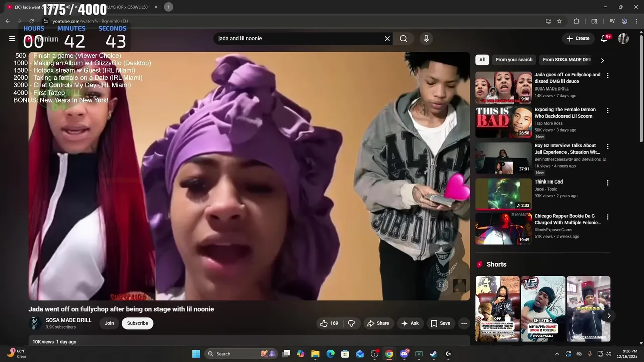The height and width of the screenshot is (362, 644).
Task: Save the video to a playlist
Action: pos(440,323)
